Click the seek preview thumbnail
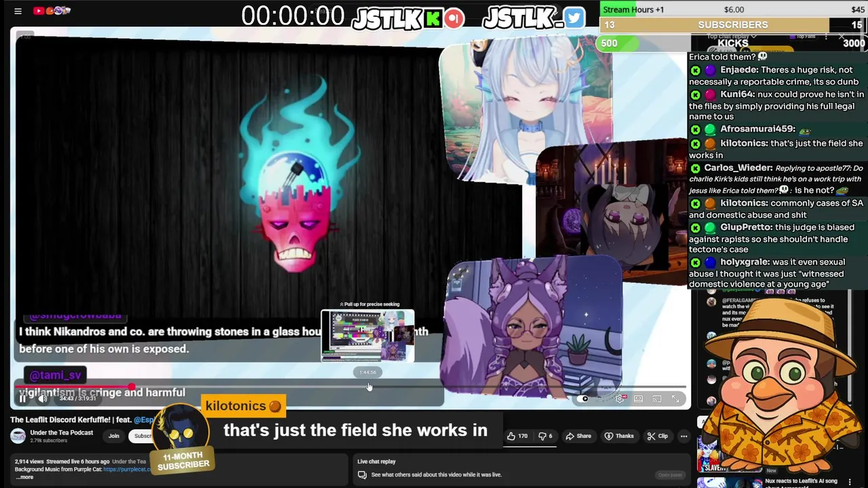868x488 pixels. pos(368,336)
